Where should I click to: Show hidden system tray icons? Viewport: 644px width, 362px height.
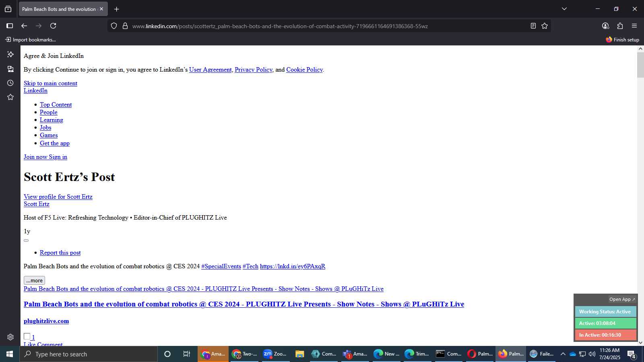[x=563, y=354]
